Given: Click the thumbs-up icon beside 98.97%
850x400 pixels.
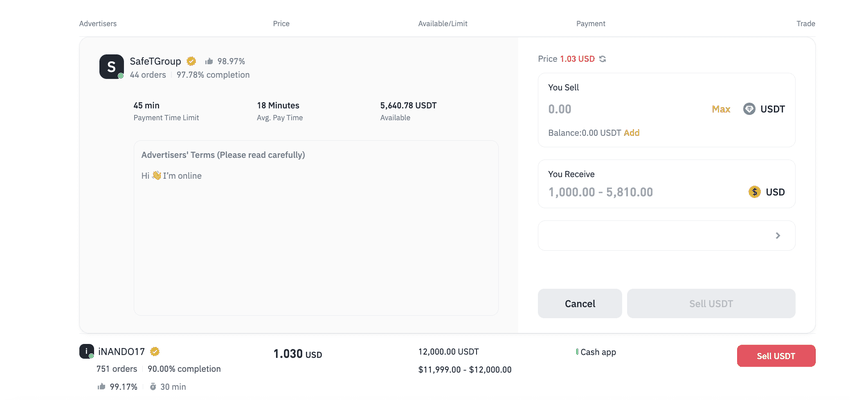Looking at the screenshot, I should coord(209,61).
